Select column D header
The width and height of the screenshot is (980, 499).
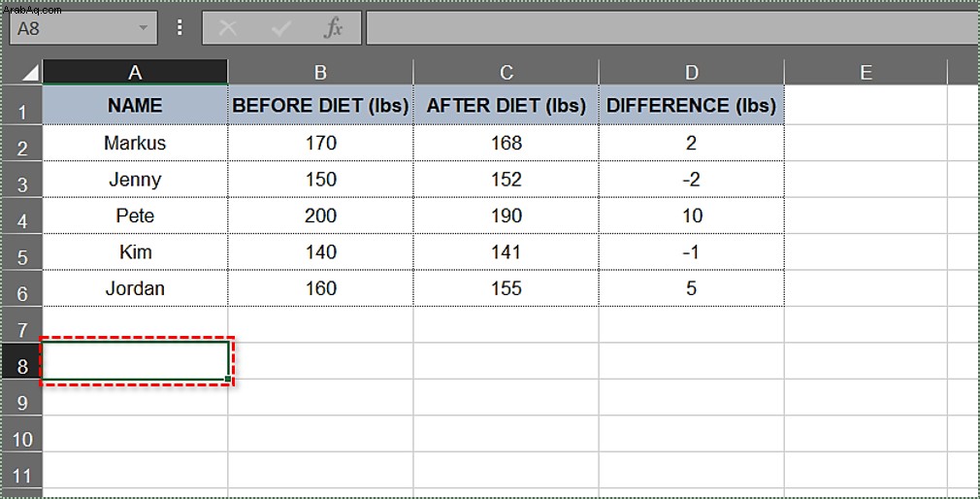[x=691, y=73]
